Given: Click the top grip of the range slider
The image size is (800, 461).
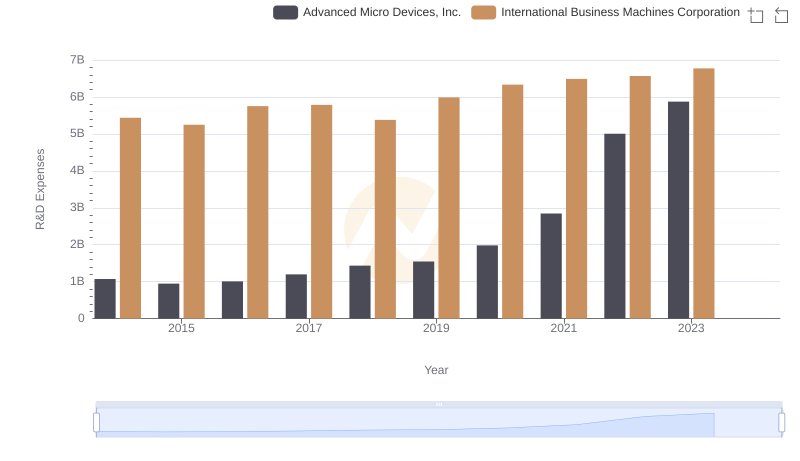Looking at the screenshot, I should click(439, 404).
